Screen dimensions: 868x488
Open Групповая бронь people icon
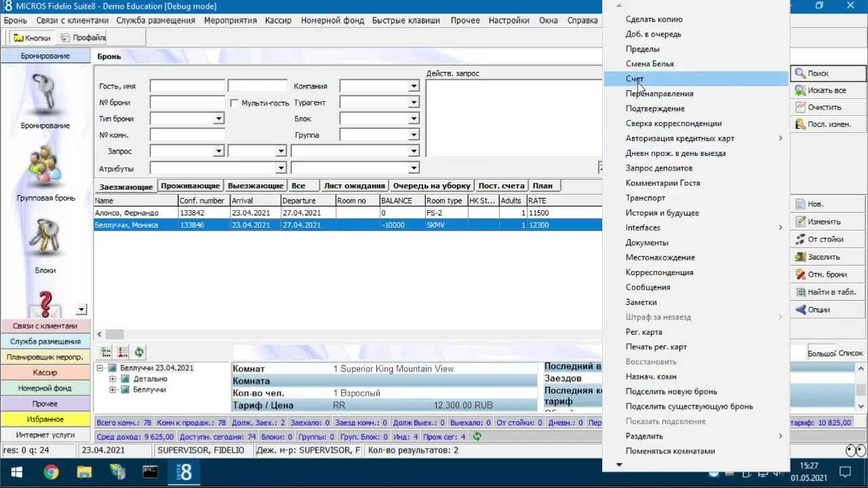click(x=45, y=165)
